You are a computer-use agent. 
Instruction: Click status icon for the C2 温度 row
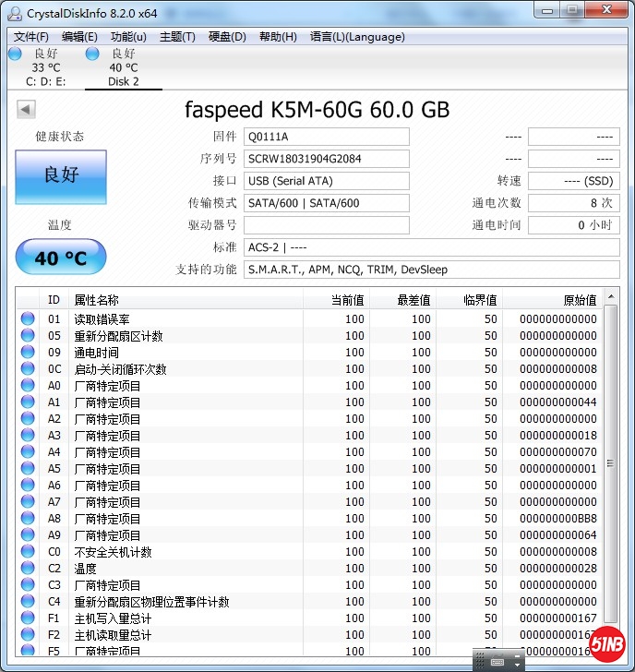28,569
